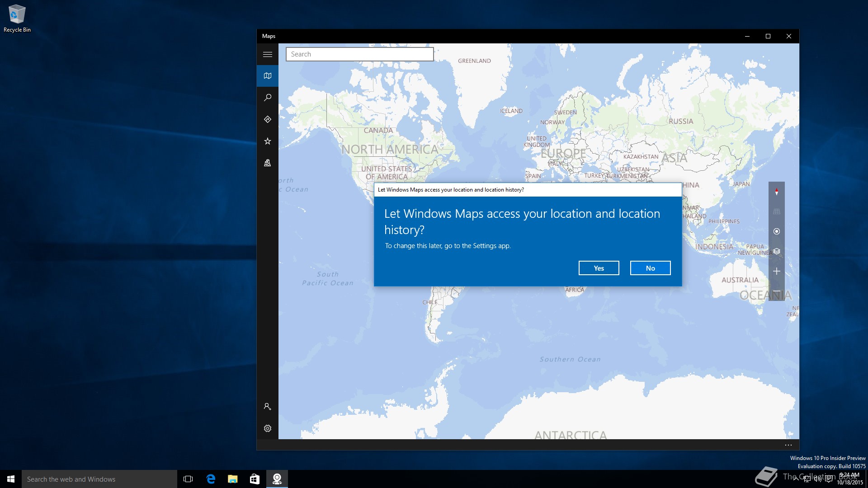Click the AUSTRALIA map label
Image resolution: width=868 pixels, height=488 pixels.
(740, 280)
